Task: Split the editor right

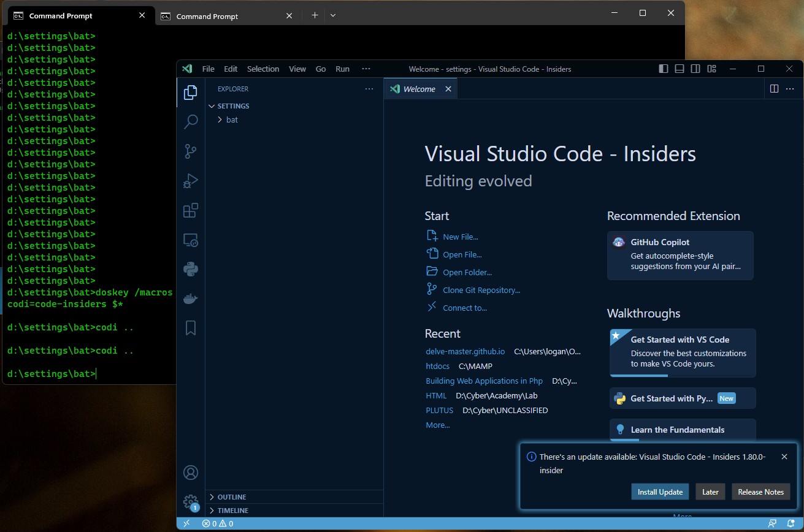Action: click(774, 89)
